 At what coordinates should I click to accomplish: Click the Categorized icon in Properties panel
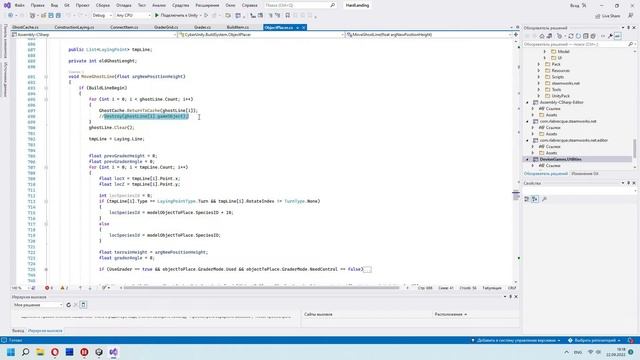[527, 199]
